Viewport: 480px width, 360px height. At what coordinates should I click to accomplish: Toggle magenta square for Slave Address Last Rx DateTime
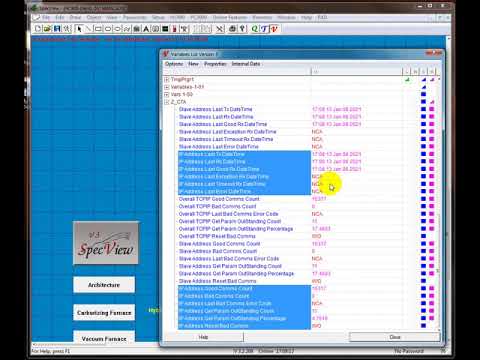pos(432,117)
